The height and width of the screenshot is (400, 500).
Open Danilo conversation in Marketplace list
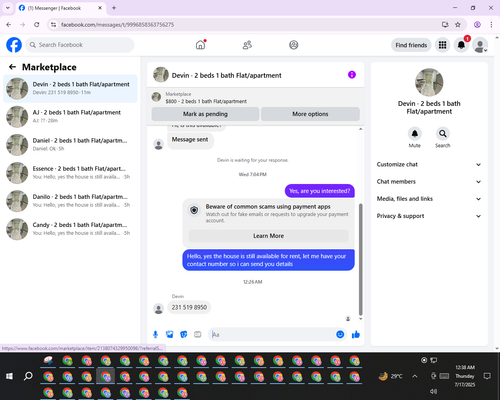[70, 201]
